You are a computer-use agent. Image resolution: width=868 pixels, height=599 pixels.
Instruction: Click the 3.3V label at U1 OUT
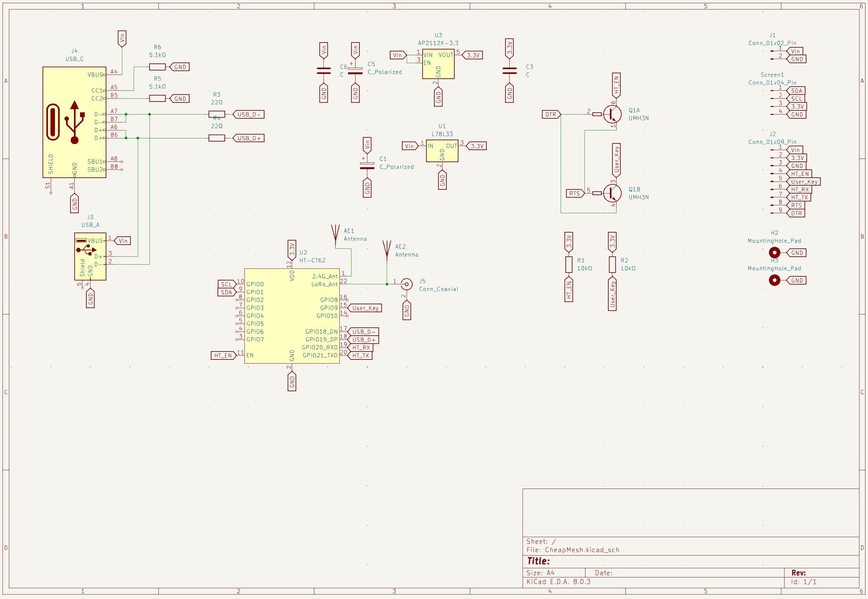click(x=476, y=146)
